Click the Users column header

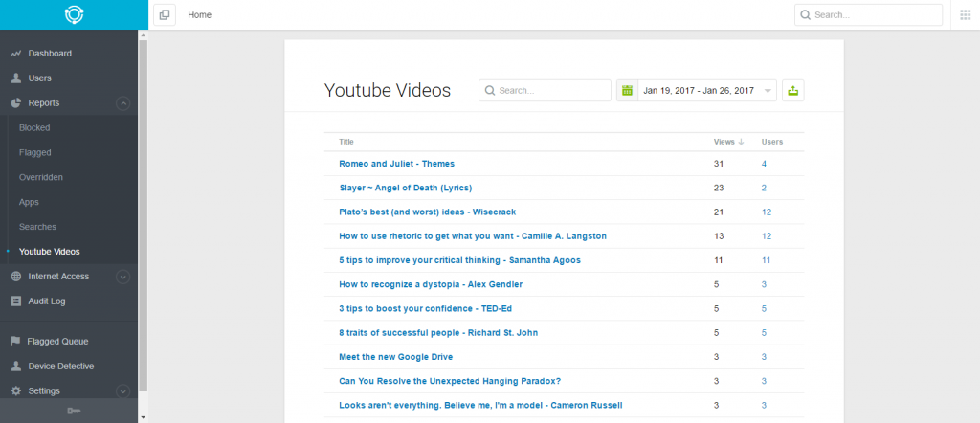click(x=772, y=142)
